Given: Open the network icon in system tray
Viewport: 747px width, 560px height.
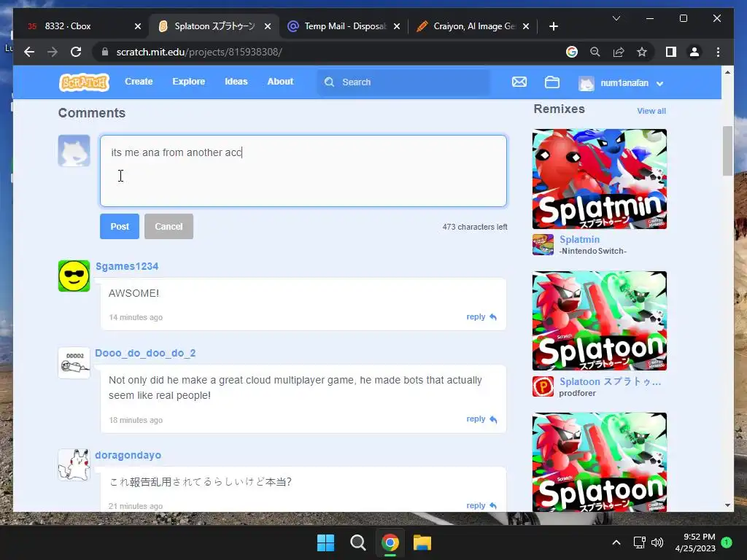Looking at the screenshot, I should click(x=639, y=542).
